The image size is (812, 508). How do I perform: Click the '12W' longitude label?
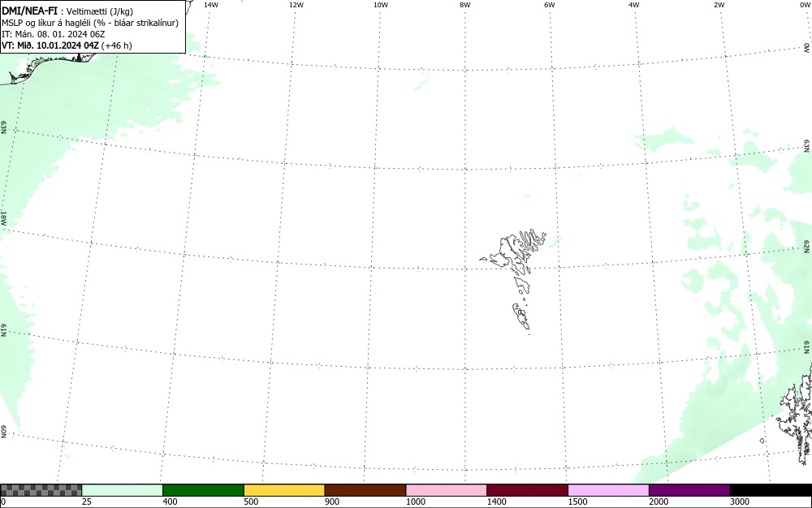pyautogui.click(x=296, y=5)
